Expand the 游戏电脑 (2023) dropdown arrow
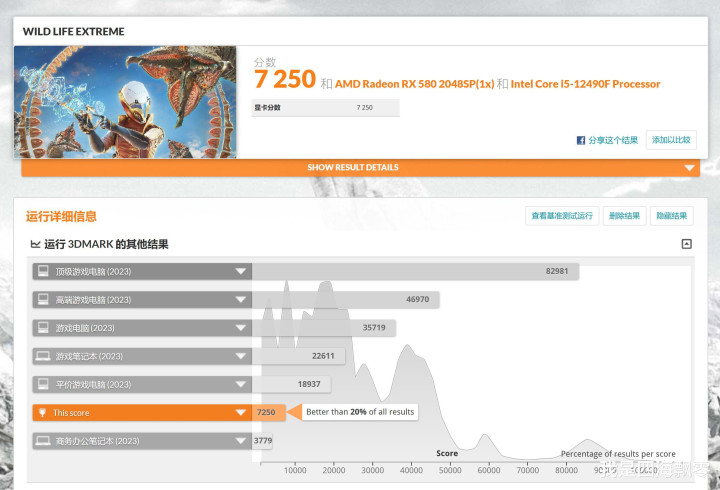Image resolution: width=720 pixels, height=490 pixels. point(241,328)
